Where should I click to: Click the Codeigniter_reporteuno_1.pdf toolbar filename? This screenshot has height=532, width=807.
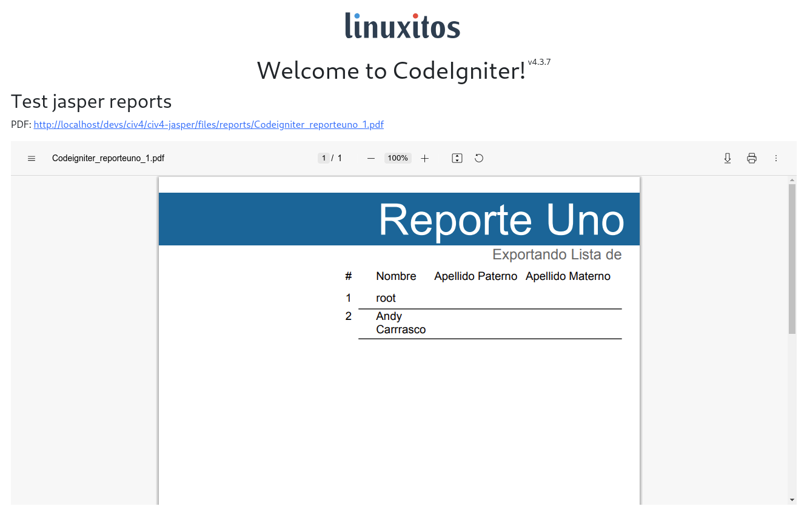point(108,158)
